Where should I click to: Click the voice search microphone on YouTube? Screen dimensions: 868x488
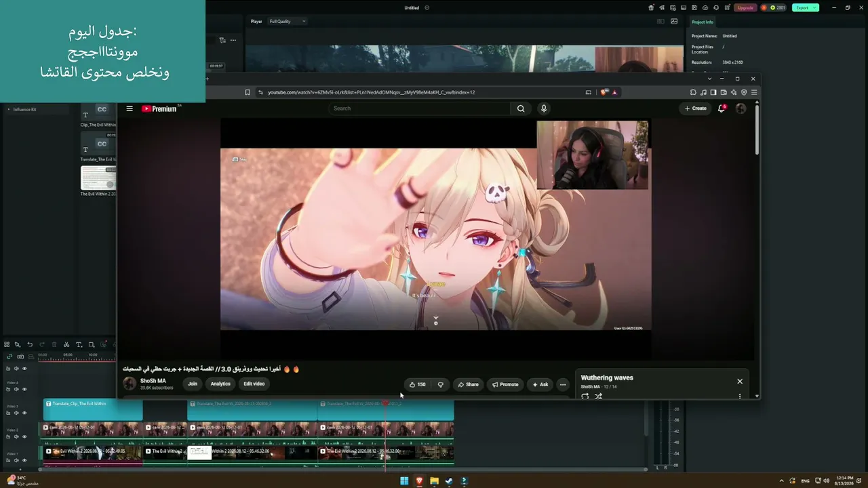[543, 108]
